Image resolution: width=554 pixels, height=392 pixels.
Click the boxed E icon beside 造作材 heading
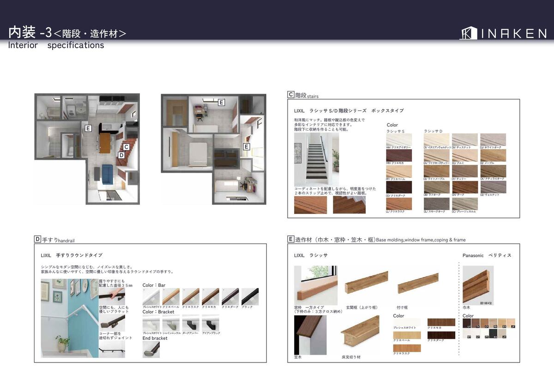click(291, 239)
